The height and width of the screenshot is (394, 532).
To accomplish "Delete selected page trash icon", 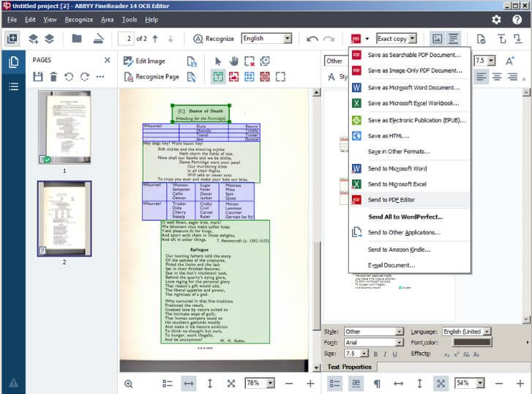I will pos(53,77).
